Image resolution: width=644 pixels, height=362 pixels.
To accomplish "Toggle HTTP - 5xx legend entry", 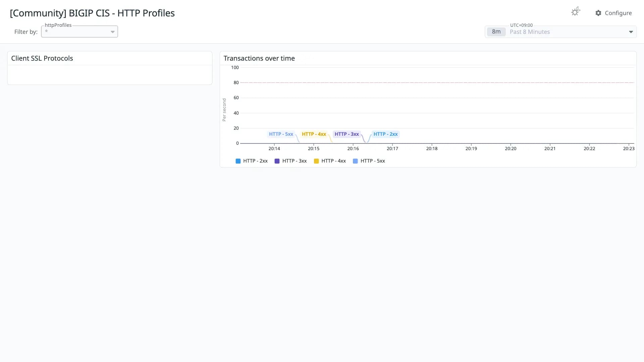I will coord(369,161).
